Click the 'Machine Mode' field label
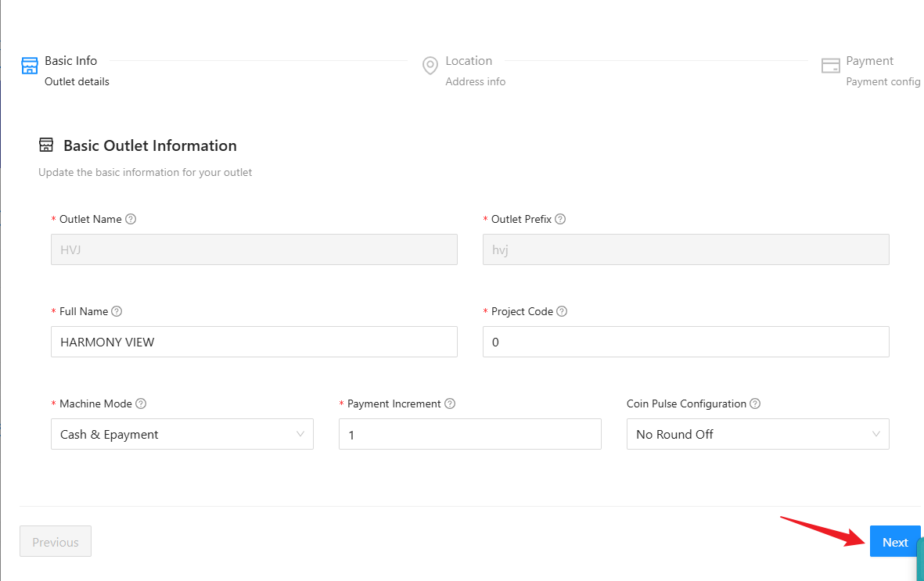 click(x=95, y=403)
